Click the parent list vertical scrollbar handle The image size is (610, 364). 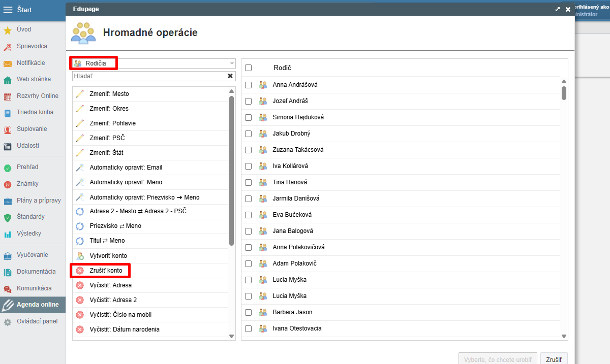pyautogui.click(x=564, y=93)
